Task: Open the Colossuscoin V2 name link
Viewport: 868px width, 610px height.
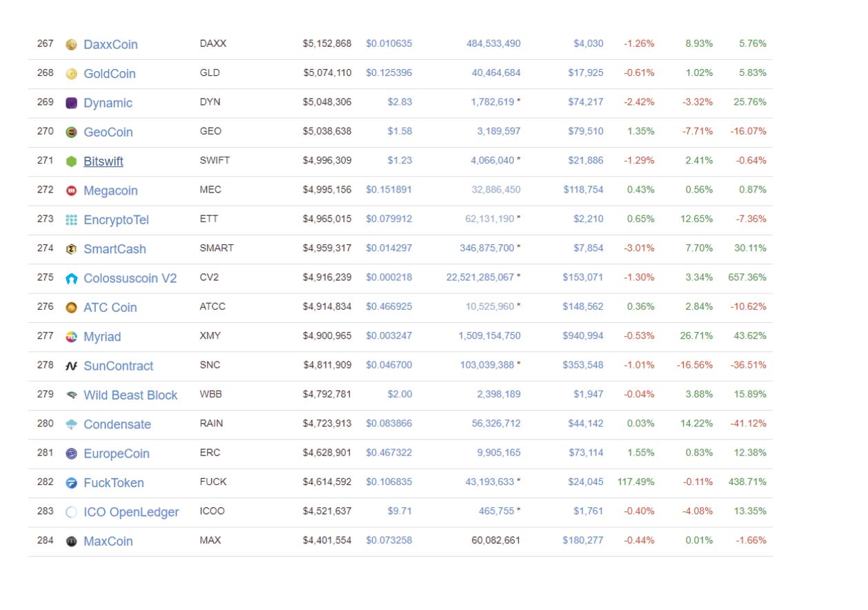Action: point(130,278)
